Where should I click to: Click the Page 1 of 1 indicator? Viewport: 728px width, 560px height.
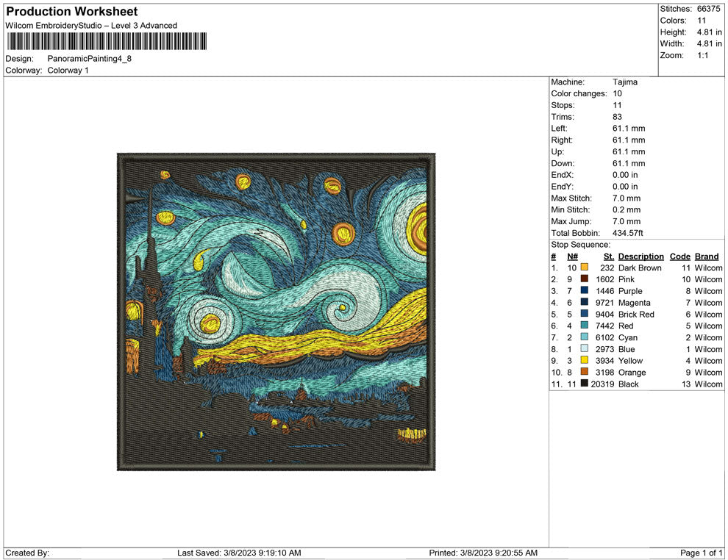pos(701,553)
